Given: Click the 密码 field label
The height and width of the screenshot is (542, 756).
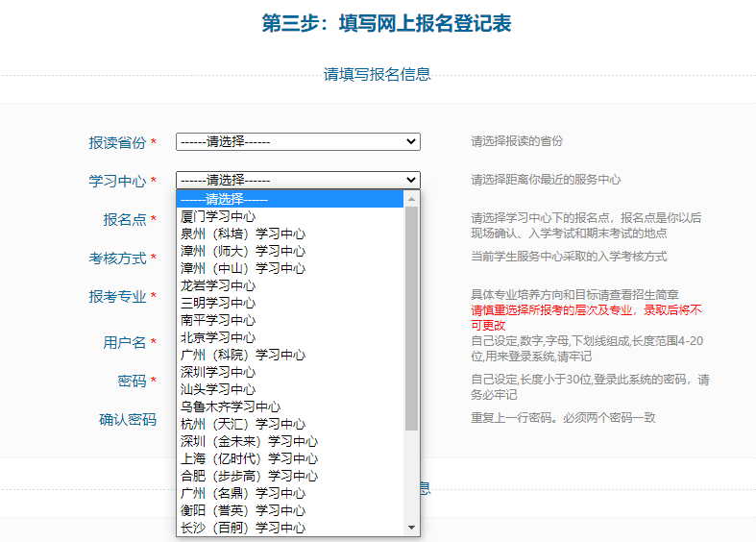Looking at the screenshot, I should tap(133, 382).
